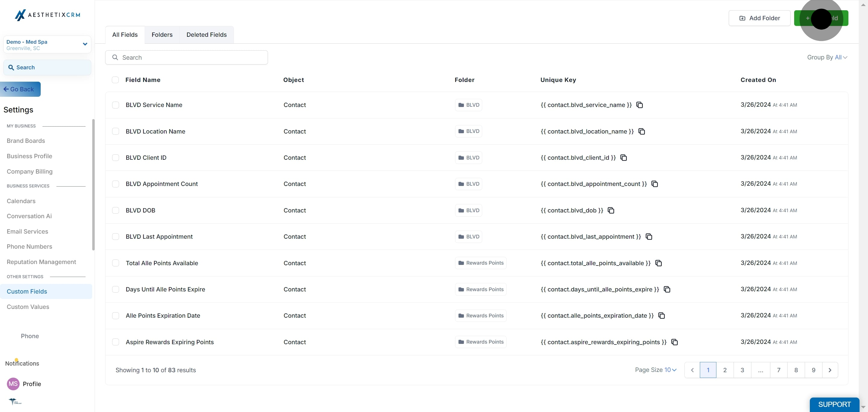Copy the aspire_rewards_expiring_points unique key

tap(674, 342)
